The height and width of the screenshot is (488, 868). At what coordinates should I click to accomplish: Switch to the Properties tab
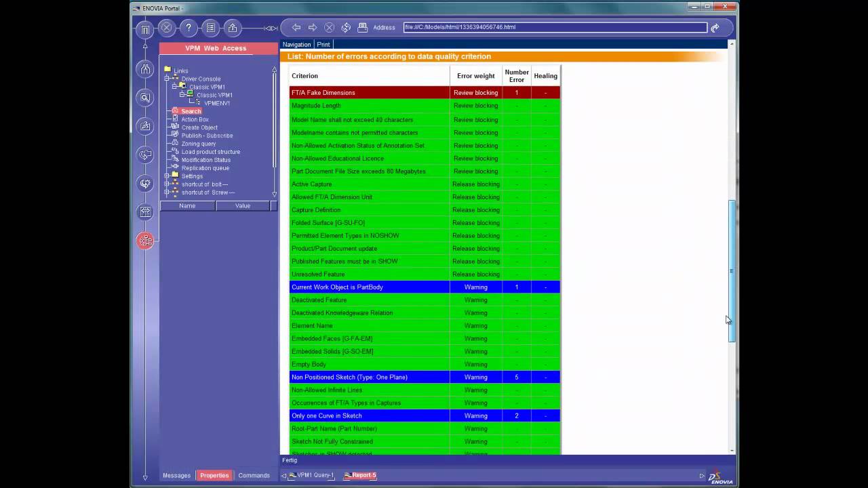[x=214, y=475]
